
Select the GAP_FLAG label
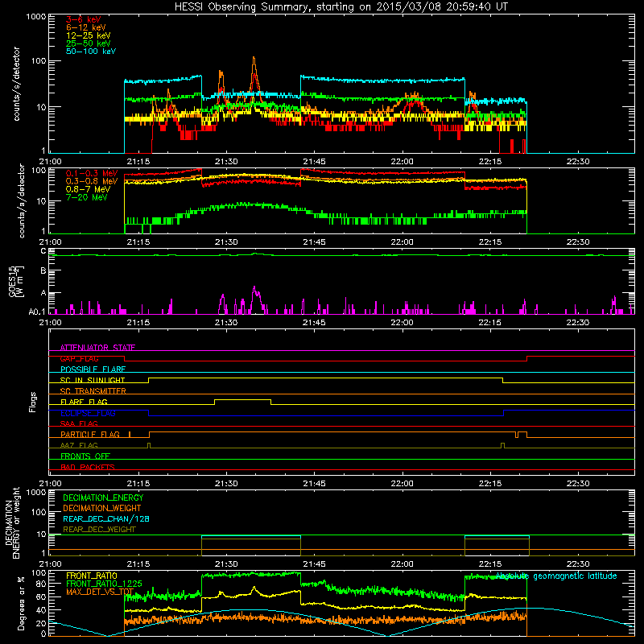pos(79,358)
